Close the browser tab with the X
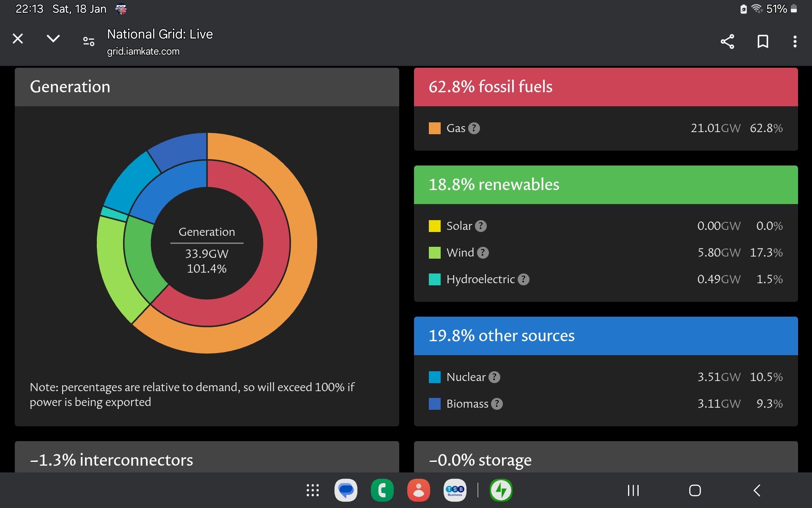 click(18, 39)
